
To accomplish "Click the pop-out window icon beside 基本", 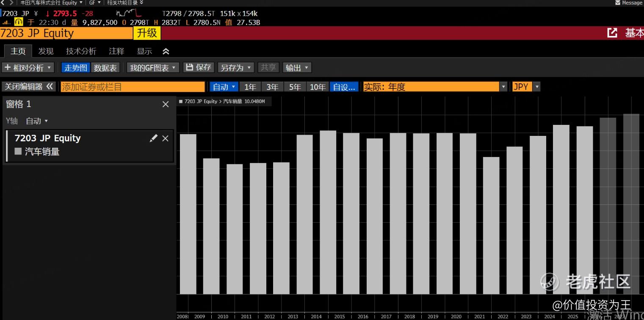I will coord(612,33).
